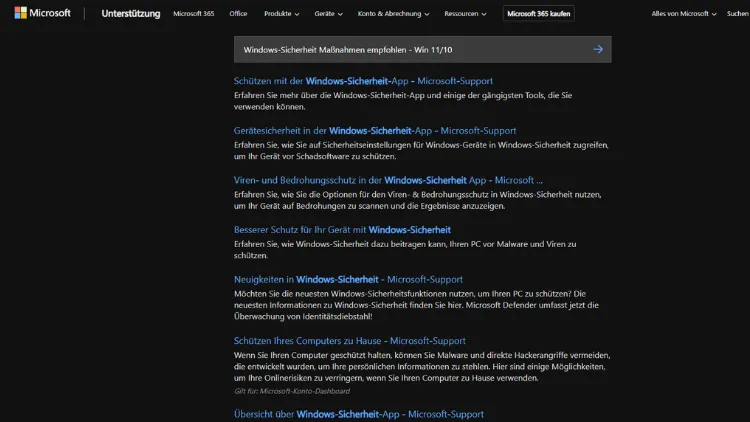Expand Alles von Microsoft dropdown

(x=684, y=14)
